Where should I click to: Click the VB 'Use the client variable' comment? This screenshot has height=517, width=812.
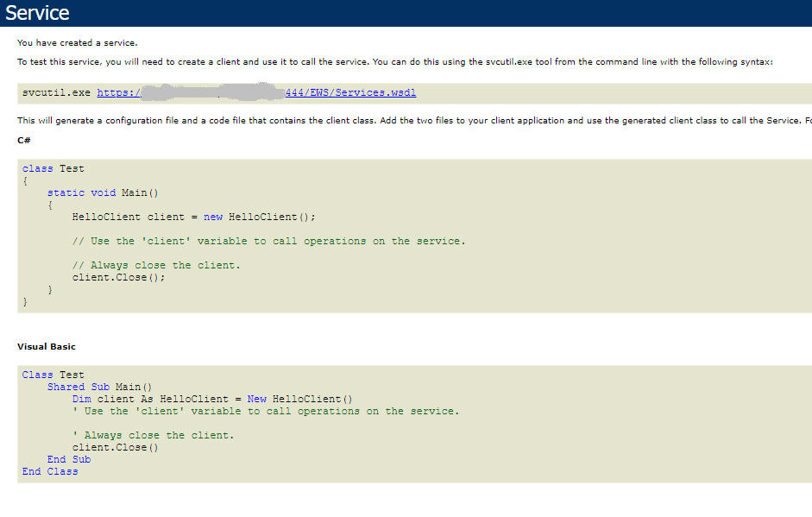[x=266, y=411]
